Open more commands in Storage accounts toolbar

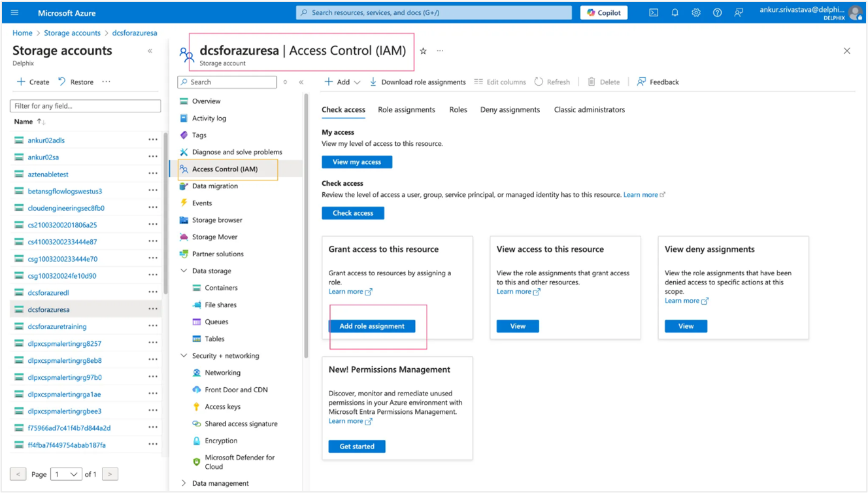pos(106,82)
